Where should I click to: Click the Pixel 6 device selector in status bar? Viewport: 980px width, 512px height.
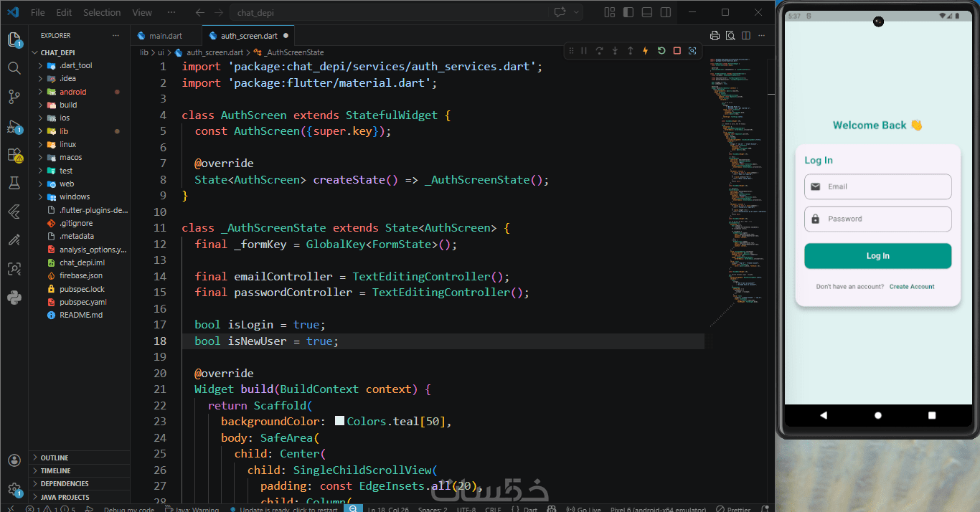[659, 509]
